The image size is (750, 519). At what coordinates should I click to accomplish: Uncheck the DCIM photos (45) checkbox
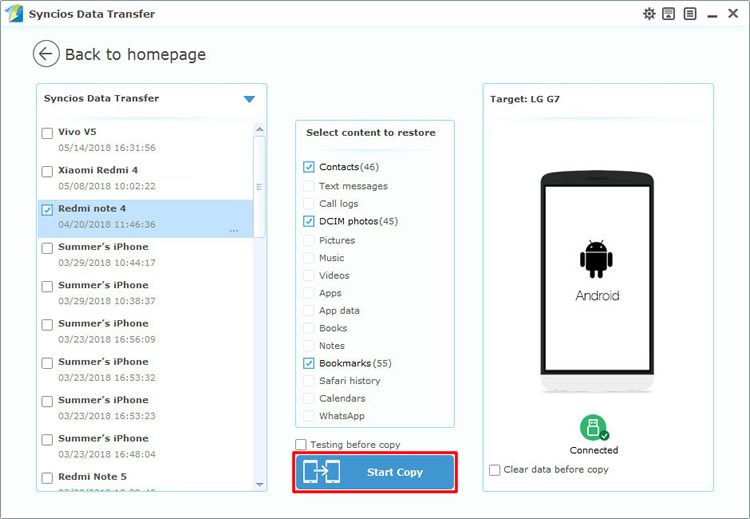click(x=309, y=221)
